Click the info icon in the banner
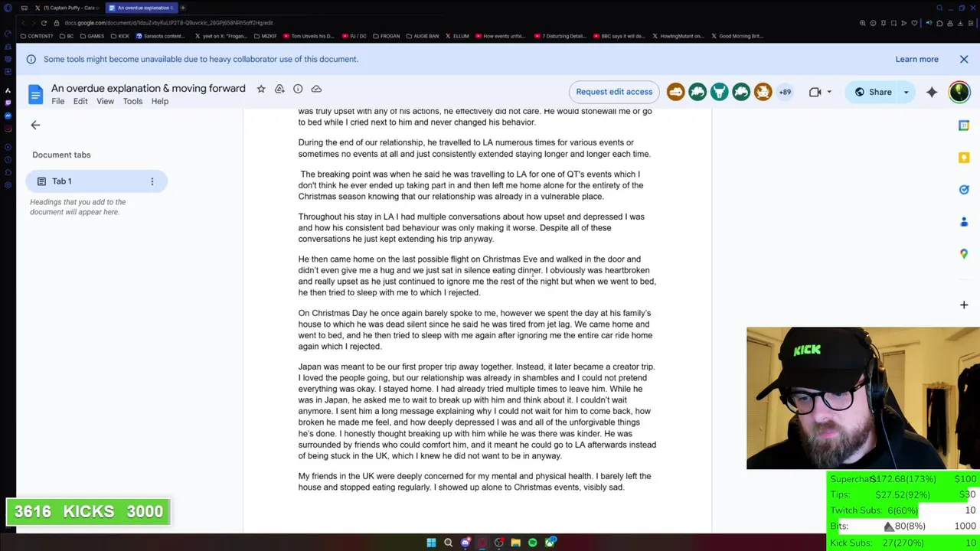980x551 pixels. pyautogui.click(x=31, y=59)
